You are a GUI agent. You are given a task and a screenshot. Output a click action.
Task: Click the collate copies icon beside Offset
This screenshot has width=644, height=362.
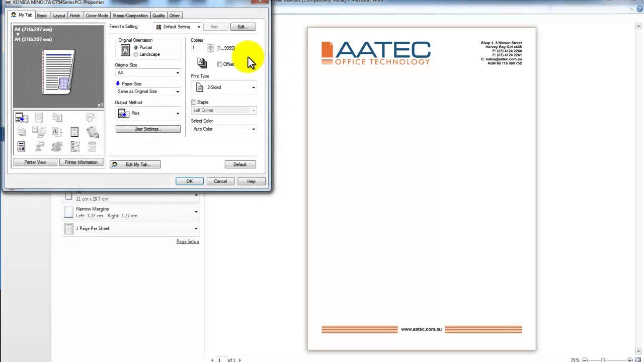[202, 62]
